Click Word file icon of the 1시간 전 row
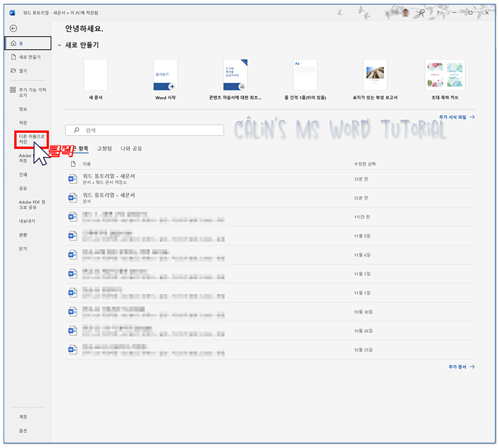This screenshot has width=499, height=448. pos(73,217)
